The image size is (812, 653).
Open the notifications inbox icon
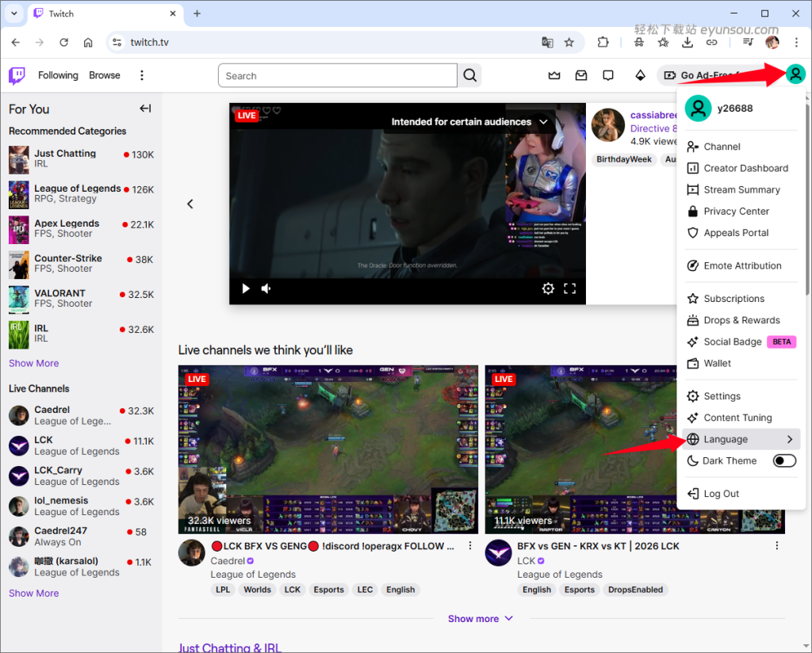point(581,75)
